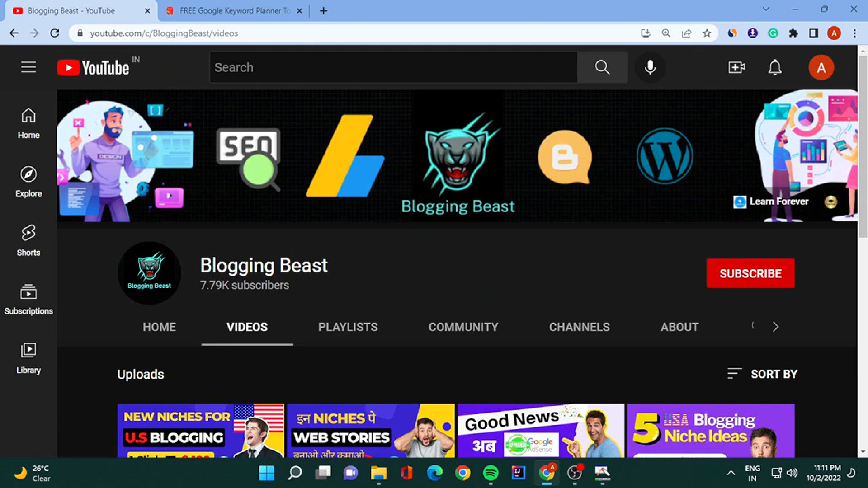Click the Blogging Beast channel avatar
Screen dimensions: 868x488
coord(149,273)
